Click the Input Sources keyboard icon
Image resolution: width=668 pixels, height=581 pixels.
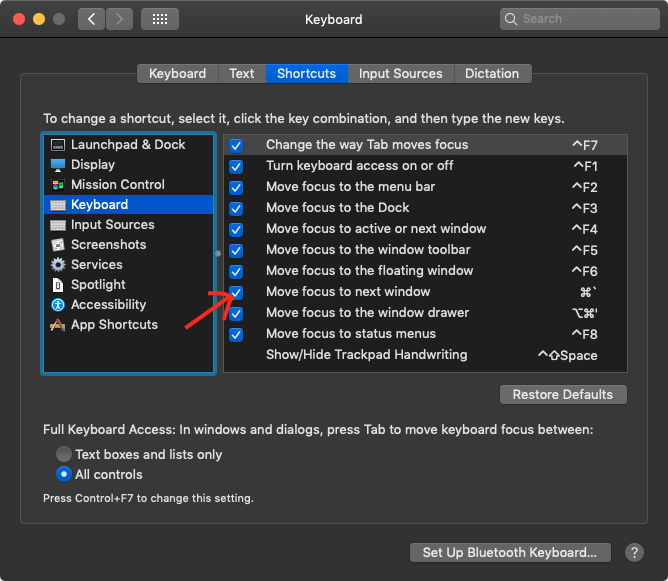(x=58, y=225)
